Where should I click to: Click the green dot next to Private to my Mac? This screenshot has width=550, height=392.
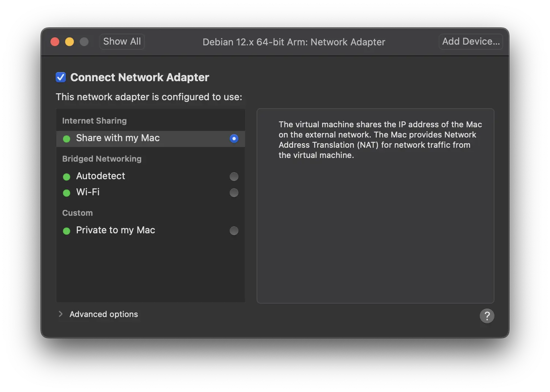point(67,231)
